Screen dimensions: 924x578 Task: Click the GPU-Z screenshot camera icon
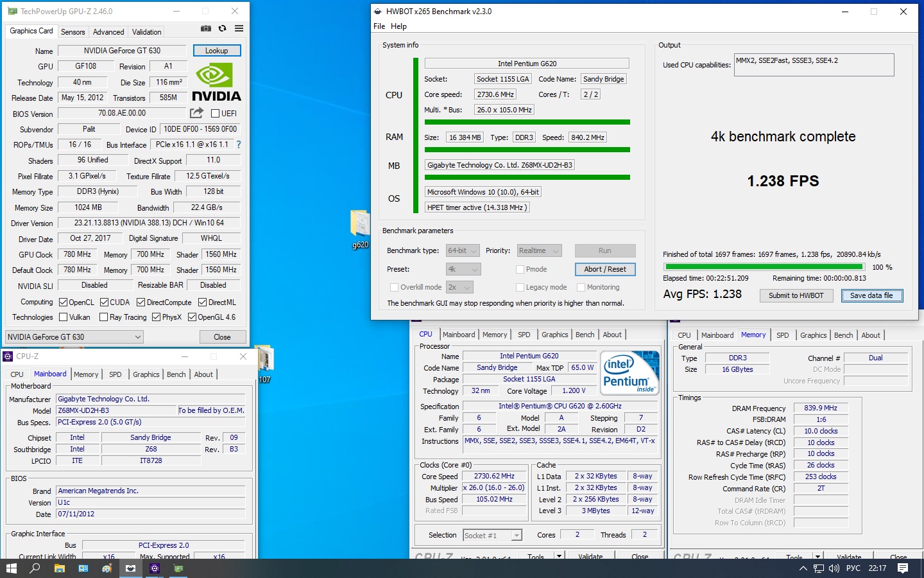pyautogui.click(x=206, y=28)
